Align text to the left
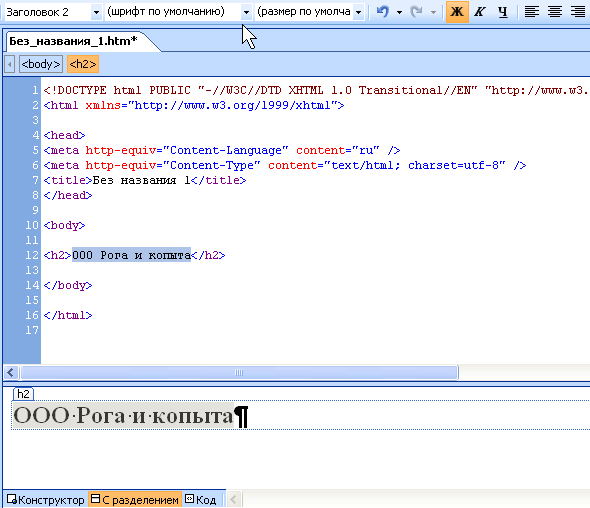 [532, 12]
